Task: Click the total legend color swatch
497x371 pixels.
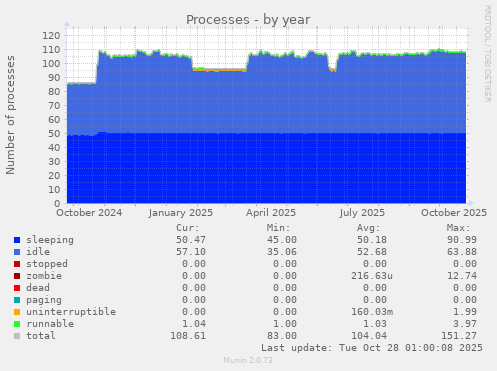Action: (17, 336)
